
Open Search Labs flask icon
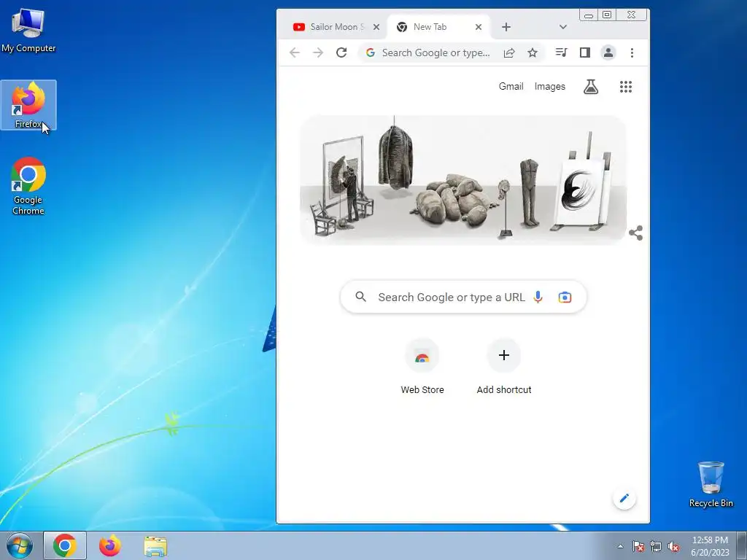pyautogui.click(x=591, y=87)
